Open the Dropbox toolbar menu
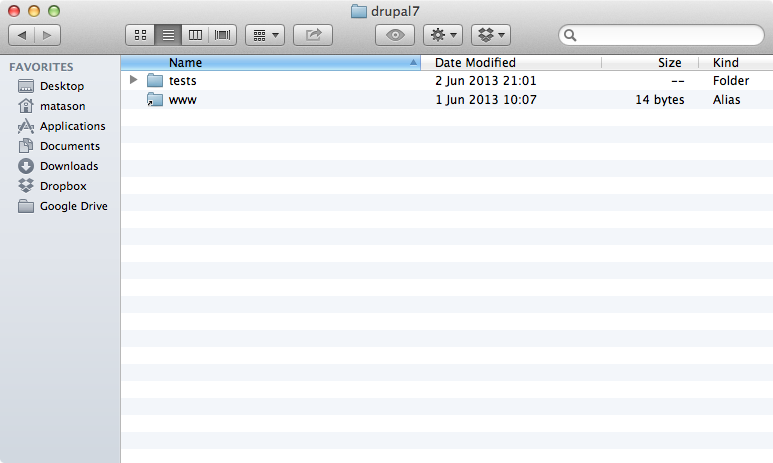 [491, 35]
